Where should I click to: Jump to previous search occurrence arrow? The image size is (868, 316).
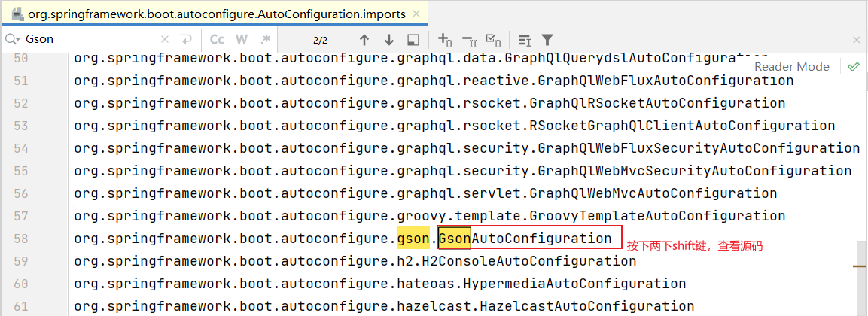[x=364, y=40]
